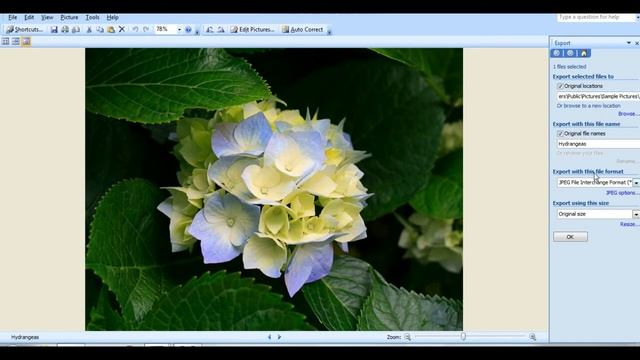Close the Export task pane
The width and height of the screenshot is (640, 360).
coord(637,43)
